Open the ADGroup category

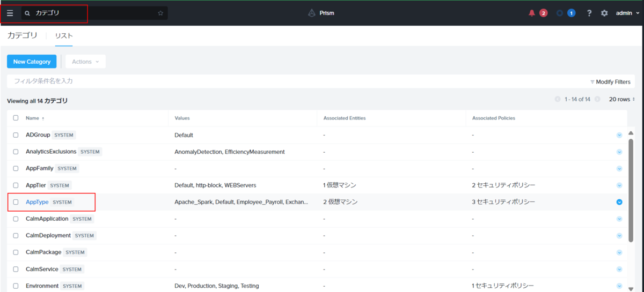[x=38, y=135]
